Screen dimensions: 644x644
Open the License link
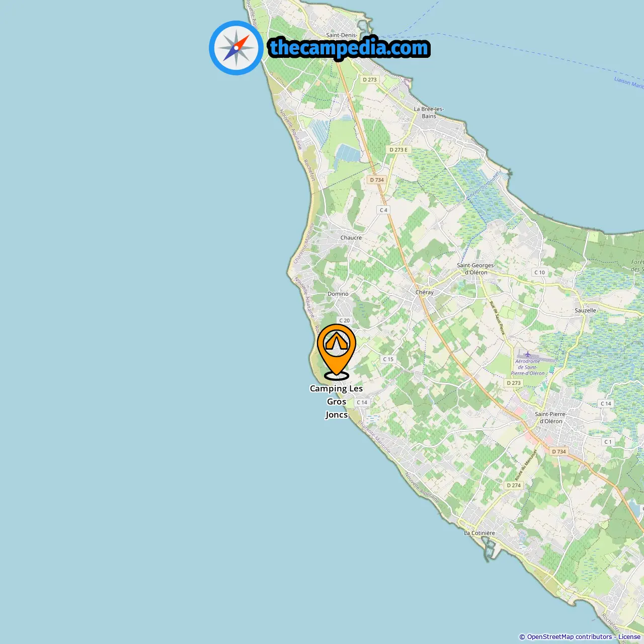tap(629, 637)
